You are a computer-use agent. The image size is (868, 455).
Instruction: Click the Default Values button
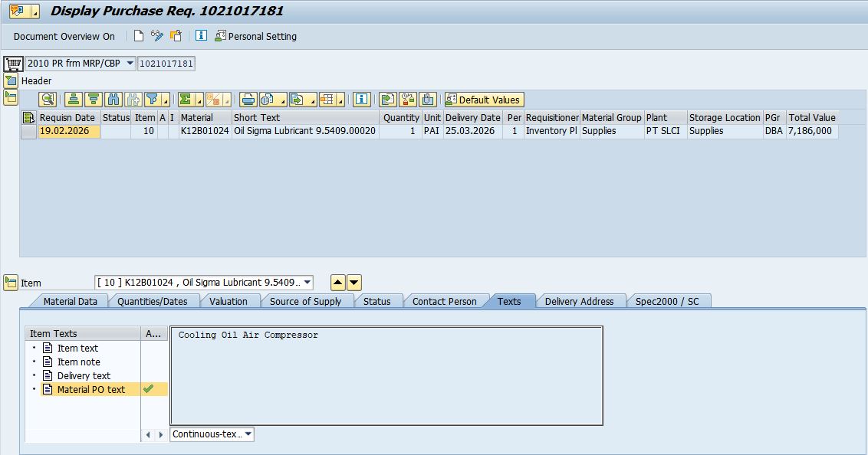tap(483, 100)
